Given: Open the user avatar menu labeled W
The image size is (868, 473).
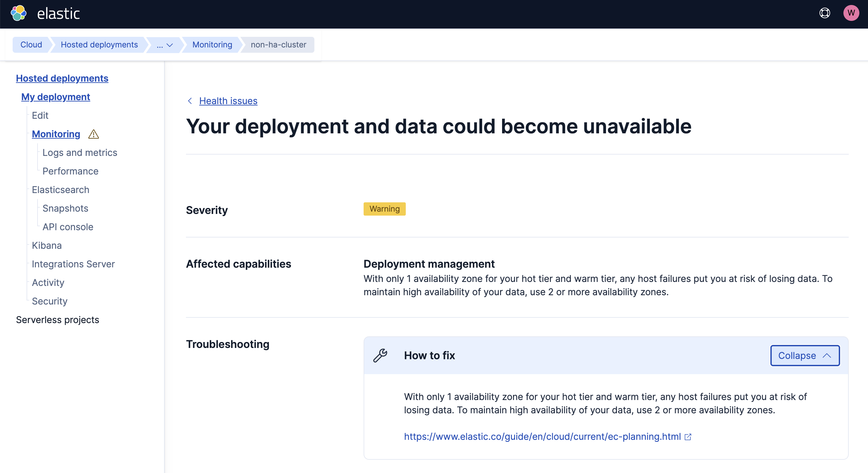Looking at the screenshot, I should pyautogui.click(x=851, y=13).
